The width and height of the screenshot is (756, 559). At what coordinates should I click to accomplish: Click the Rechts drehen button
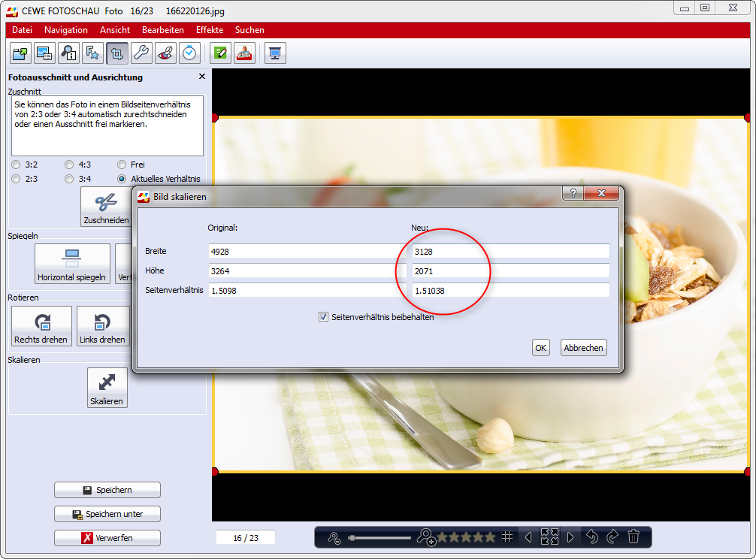click(x=41, y=327)
